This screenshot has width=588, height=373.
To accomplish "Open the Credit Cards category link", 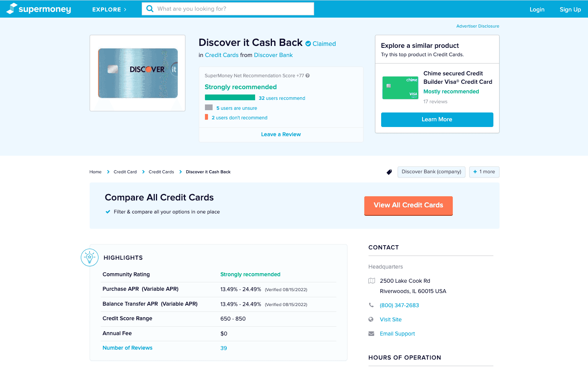I will tap(222, 55).
